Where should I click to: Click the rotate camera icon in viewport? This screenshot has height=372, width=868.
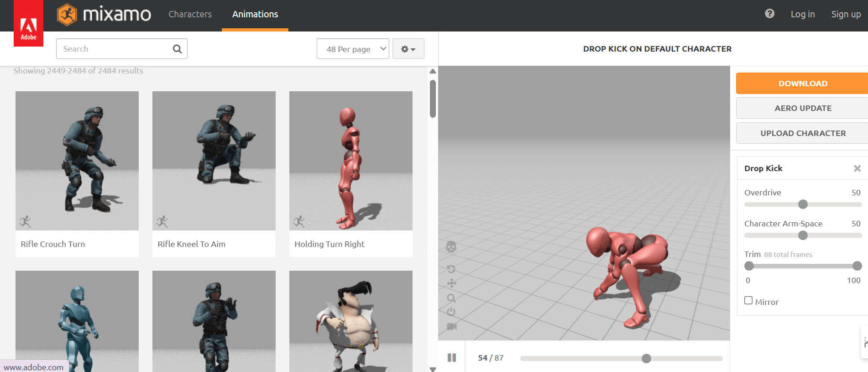(451, 269)
